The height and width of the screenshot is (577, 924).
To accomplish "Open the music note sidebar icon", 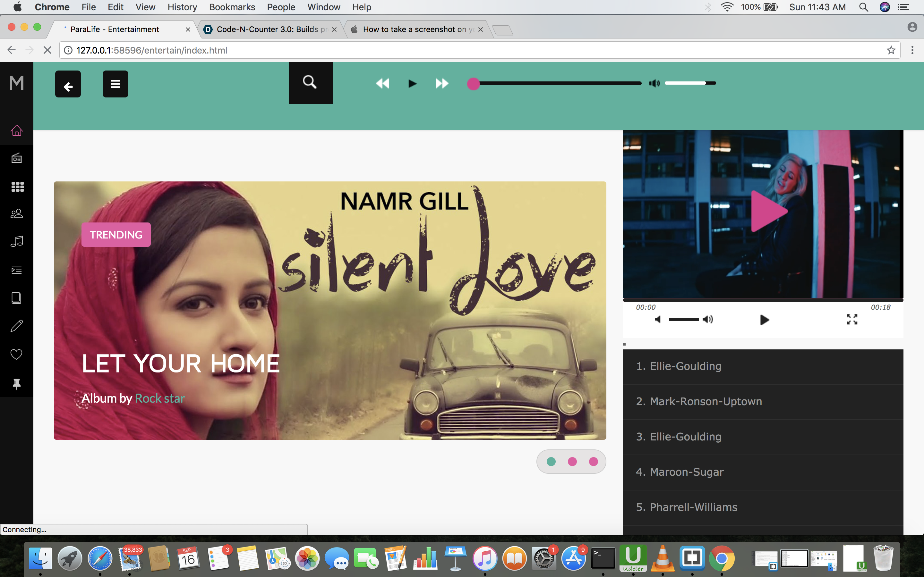I will (x=16, y=241).
